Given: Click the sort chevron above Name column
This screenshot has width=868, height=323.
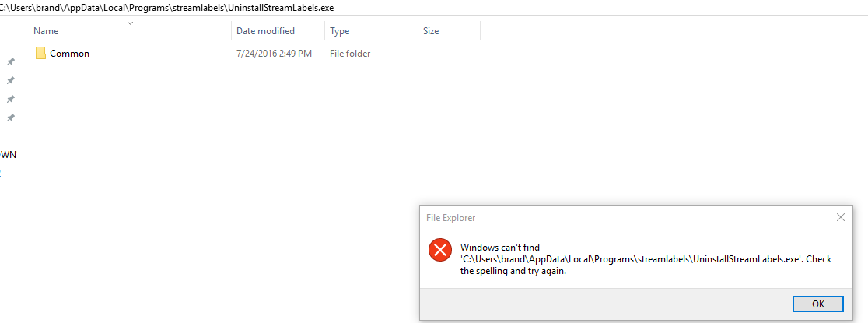Looking at the screenshot, I should pos(130,23).
